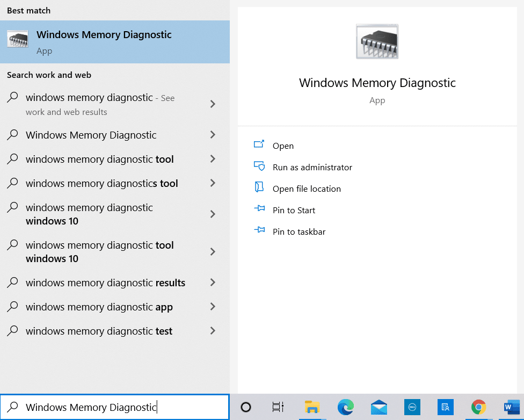Open Microsoft Word from the taskbar
Image resolution: width=524 pixels, height=420 pixels.
coord(511,407)
